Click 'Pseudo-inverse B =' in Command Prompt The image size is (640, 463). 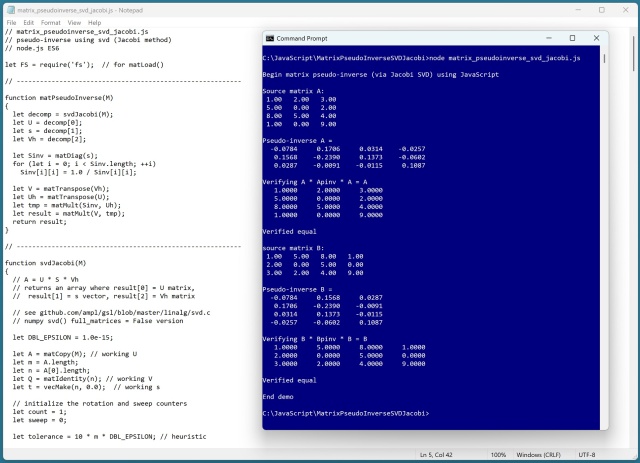tap(297, 289)
